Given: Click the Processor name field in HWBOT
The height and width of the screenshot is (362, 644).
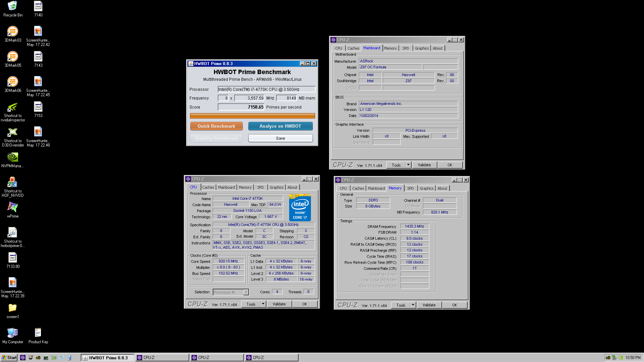Looking at the screenshot, I should 267,89.
